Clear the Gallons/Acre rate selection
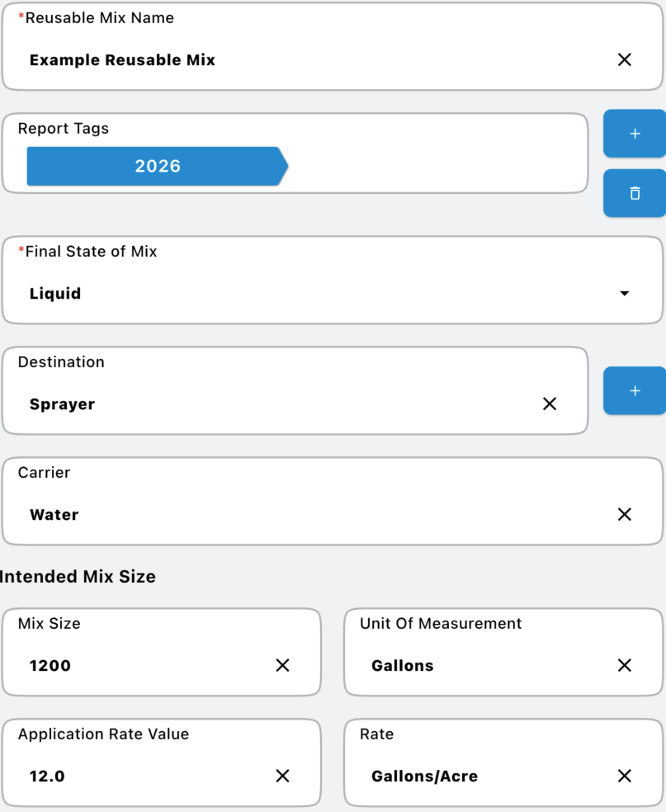 624,776
